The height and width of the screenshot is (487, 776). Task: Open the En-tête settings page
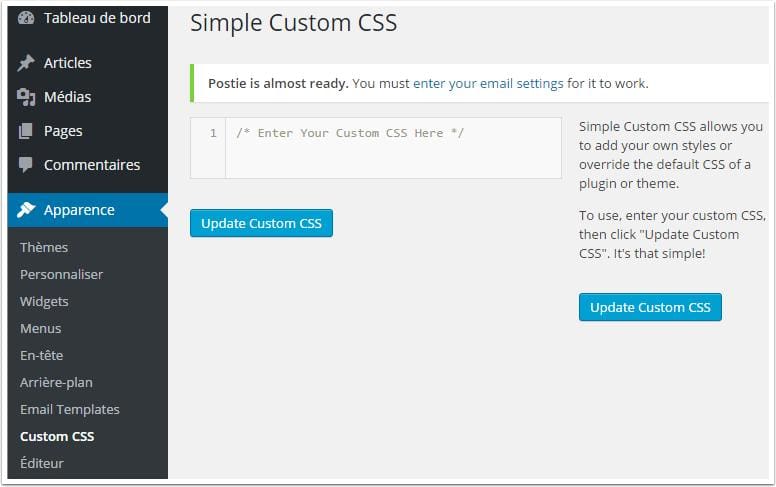(42, 355)
